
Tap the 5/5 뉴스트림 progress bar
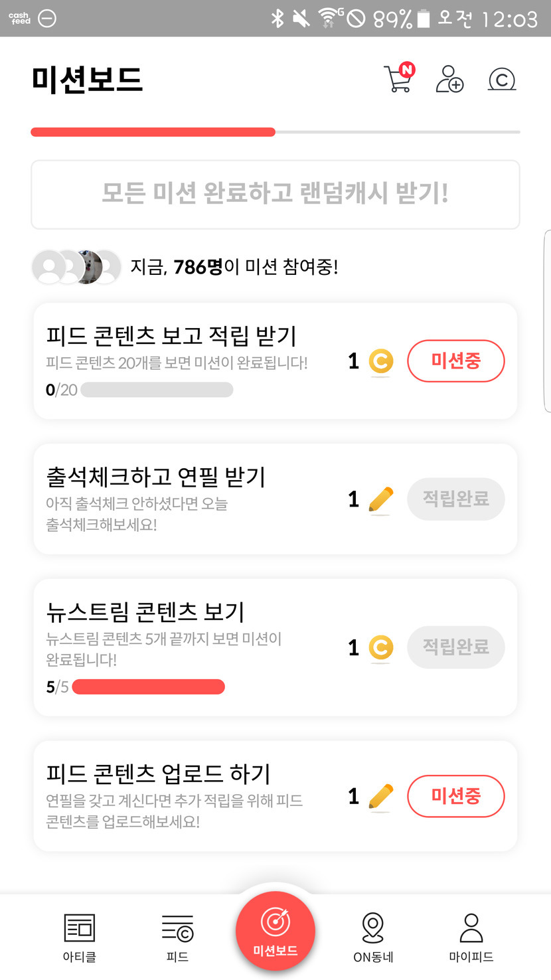pyautogui.click(x=148, y=687)
